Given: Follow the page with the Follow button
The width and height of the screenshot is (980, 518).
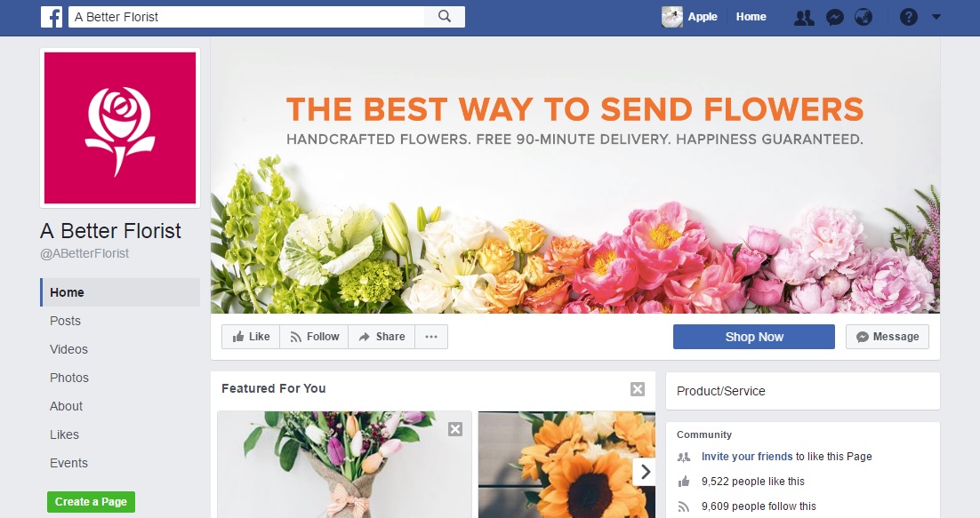Looking at the screenshot, I should [x=314, y=337].
